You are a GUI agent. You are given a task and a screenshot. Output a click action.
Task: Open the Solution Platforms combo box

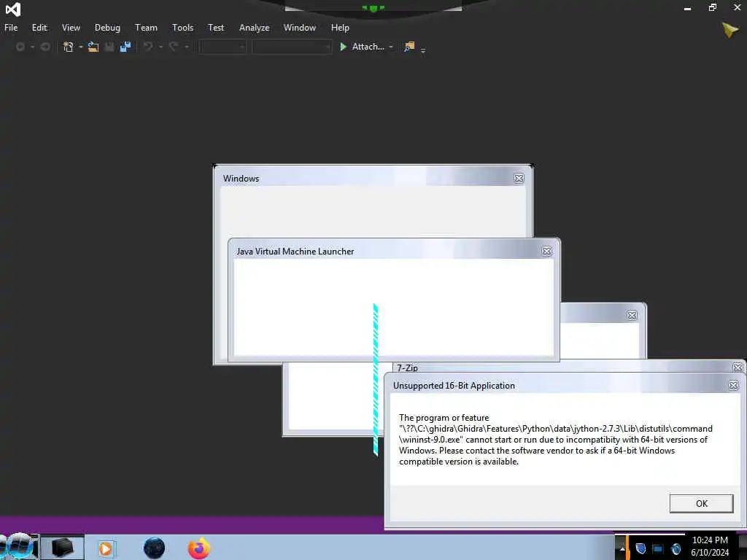[x=292, y=47]
